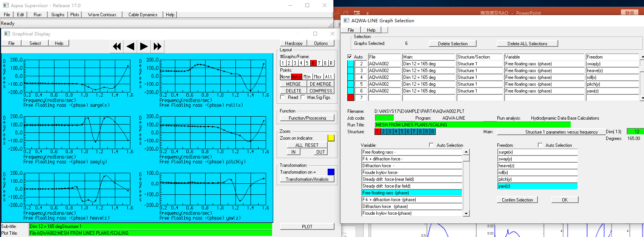Jump to last frame with double-right arrow
Screen dimensions: 644x237
point(158,46)
